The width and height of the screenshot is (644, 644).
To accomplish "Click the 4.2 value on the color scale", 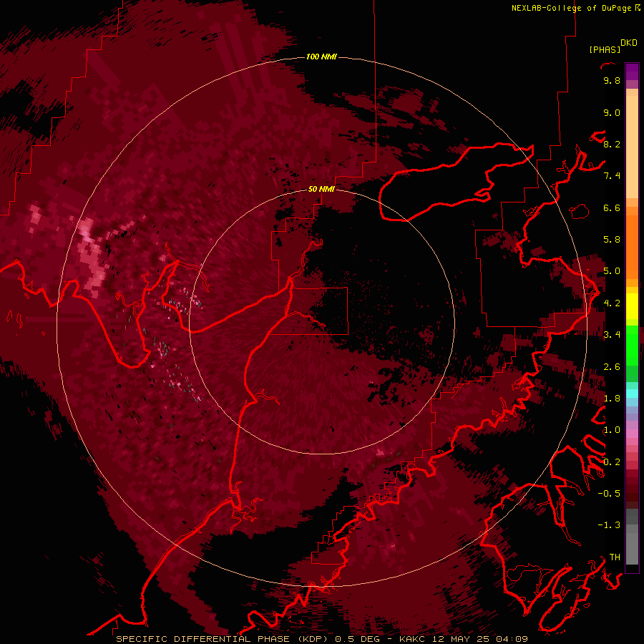I will click(x=612, y=303).
